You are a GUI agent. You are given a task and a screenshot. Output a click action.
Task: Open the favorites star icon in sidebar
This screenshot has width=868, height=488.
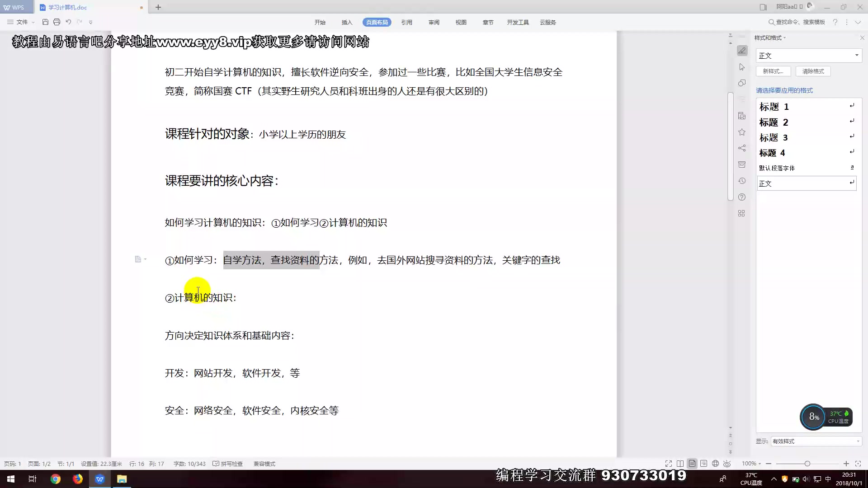click(x=742, y=132)
